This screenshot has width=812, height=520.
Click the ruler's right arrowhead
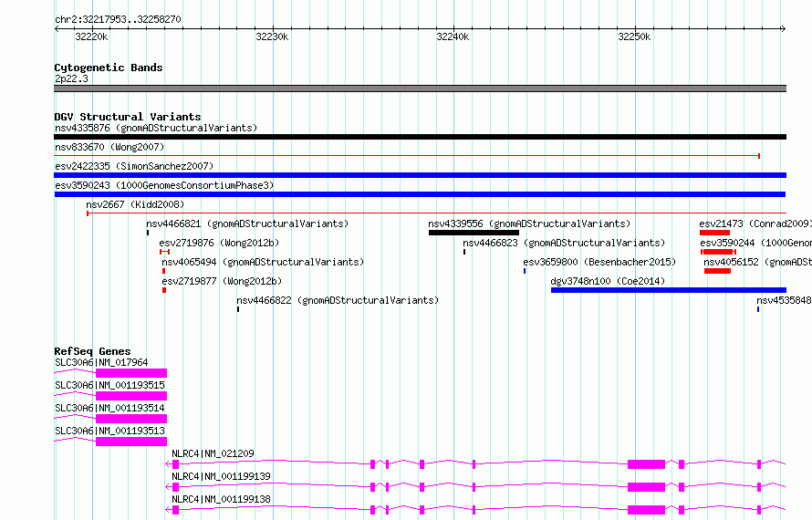783,29
